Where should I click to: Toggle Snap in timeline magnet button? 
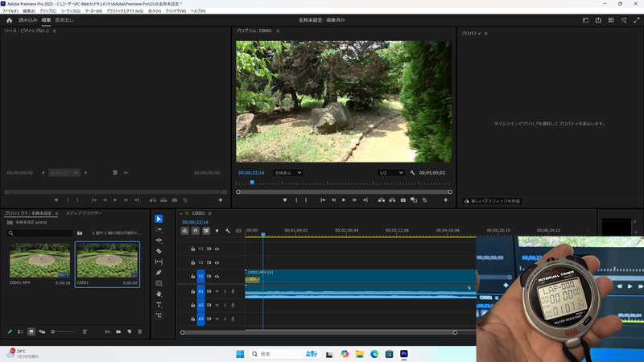(x=196, y=231)
